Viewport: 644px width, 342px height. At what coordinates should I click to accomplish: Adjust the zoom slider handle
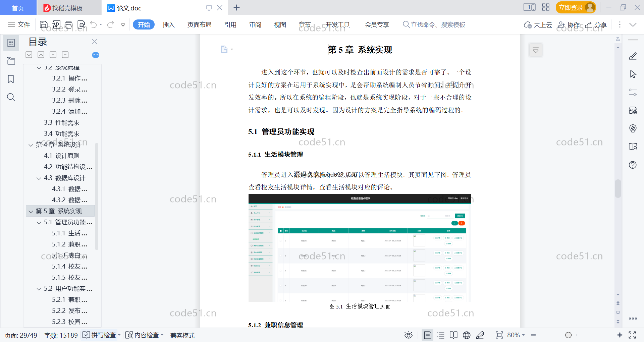click(568, 335)
